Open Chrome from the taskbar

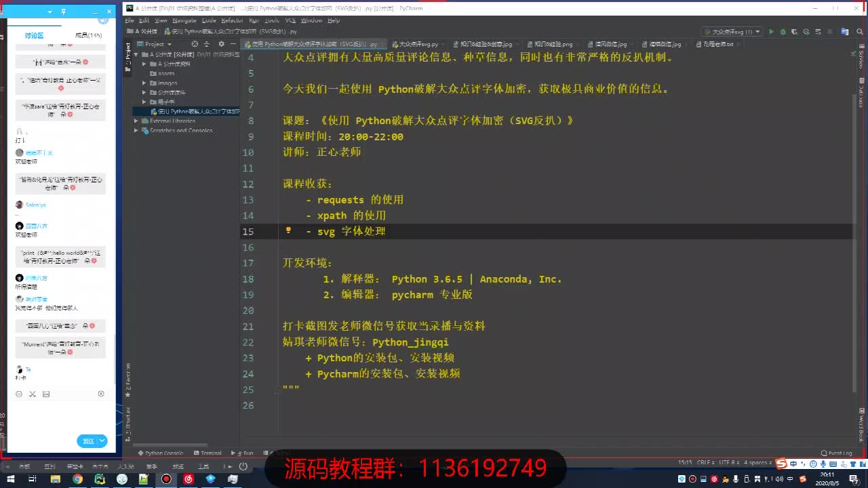tap(77, 479)
